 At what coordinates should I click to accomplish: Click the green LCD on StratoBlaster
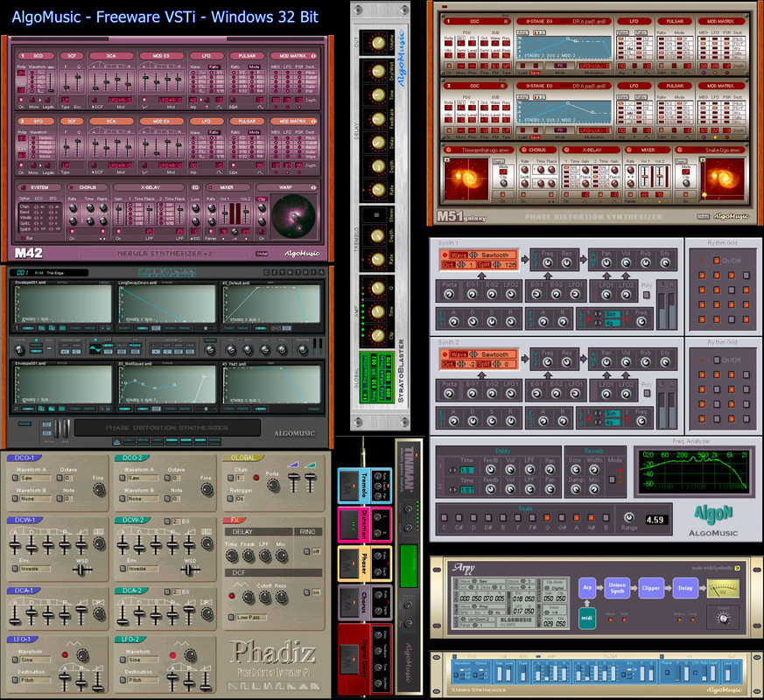(377, 377)
